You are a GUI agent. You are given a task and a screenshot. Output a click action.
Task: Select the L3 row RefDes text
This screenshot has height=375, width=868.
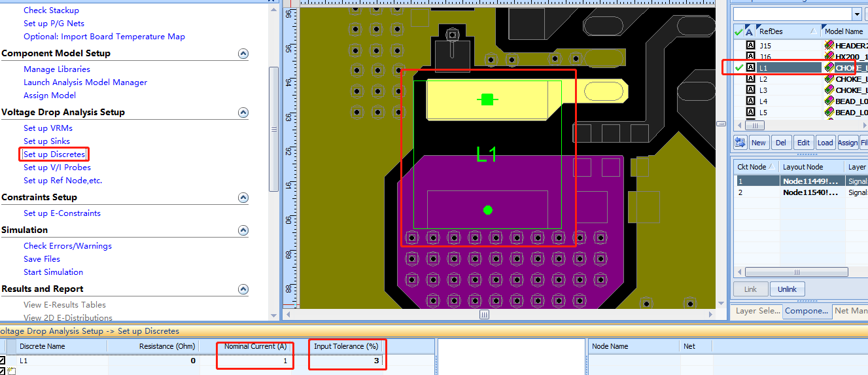(x=763, y=90)
